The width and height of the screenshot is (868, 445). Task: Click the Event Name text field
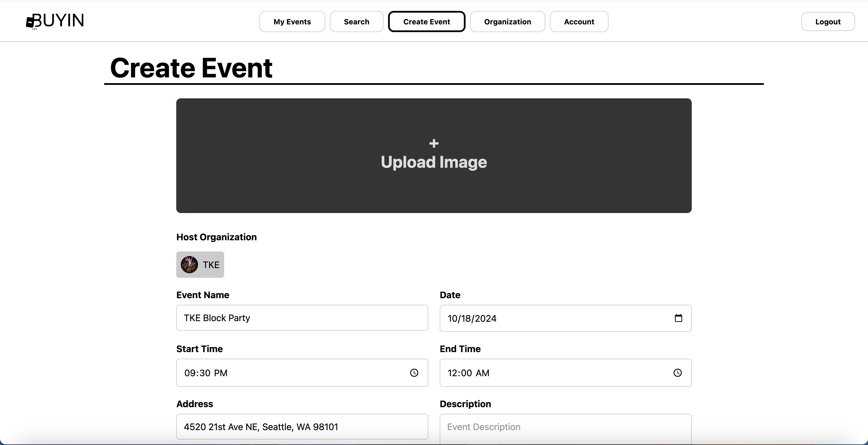[x=302, y=318]
